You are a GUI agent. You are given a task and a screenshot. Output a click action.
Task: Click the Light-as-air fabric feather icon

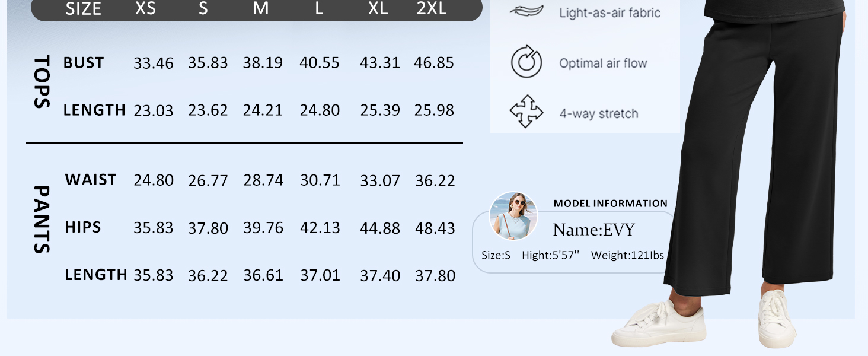pos(526,12)
